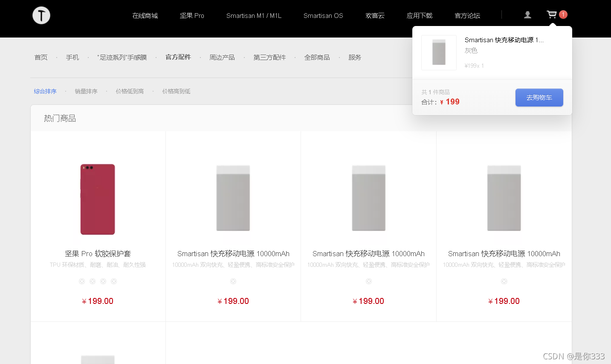Screen dimensions: 611x364
Task: Open "足迹系列"手感膜 category
Action: click(x=122, y=57)
